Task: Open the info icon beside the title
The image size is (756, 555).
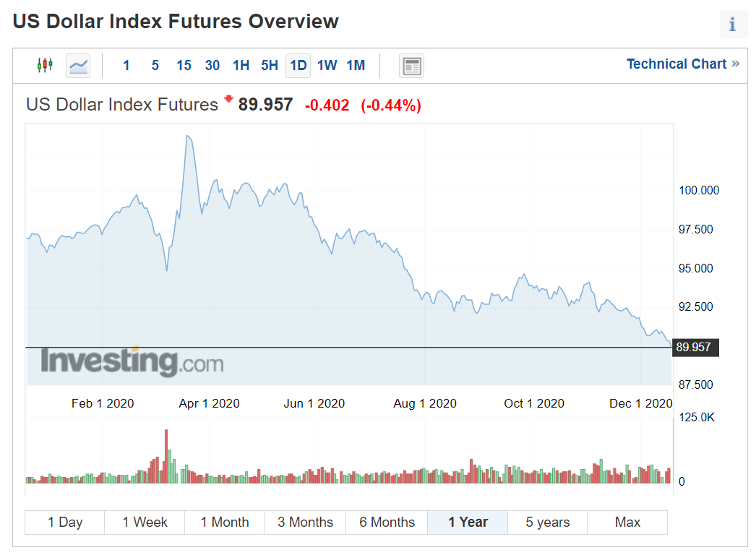Action: click(732, 25)
